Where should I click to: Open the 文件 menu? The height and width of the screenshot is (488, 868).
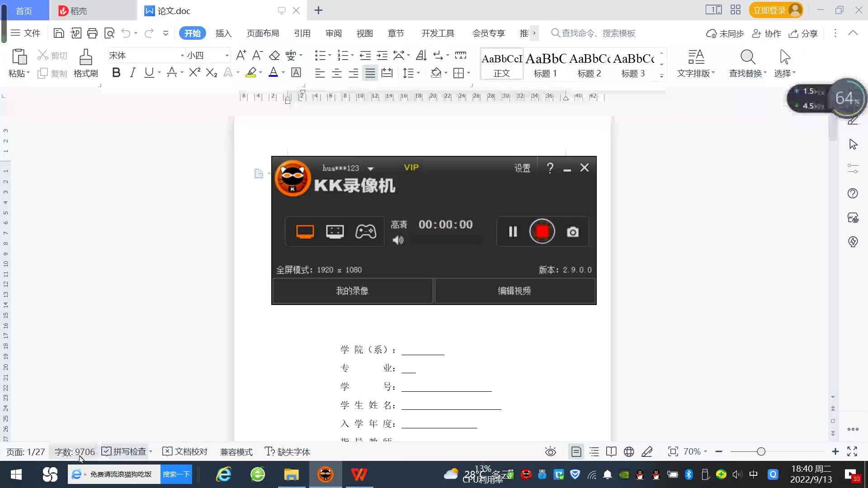[x=26, y=33]
